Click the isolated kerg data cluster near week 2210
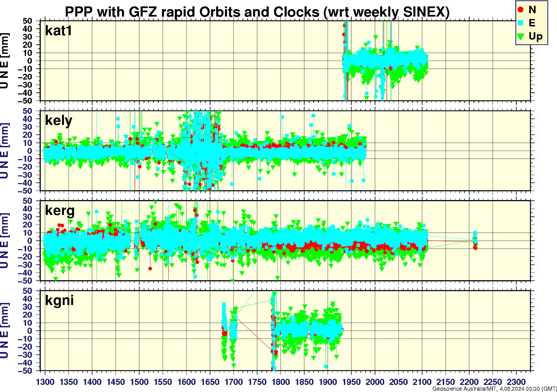The width and height of the screenshot is (557, 392). 475,240
